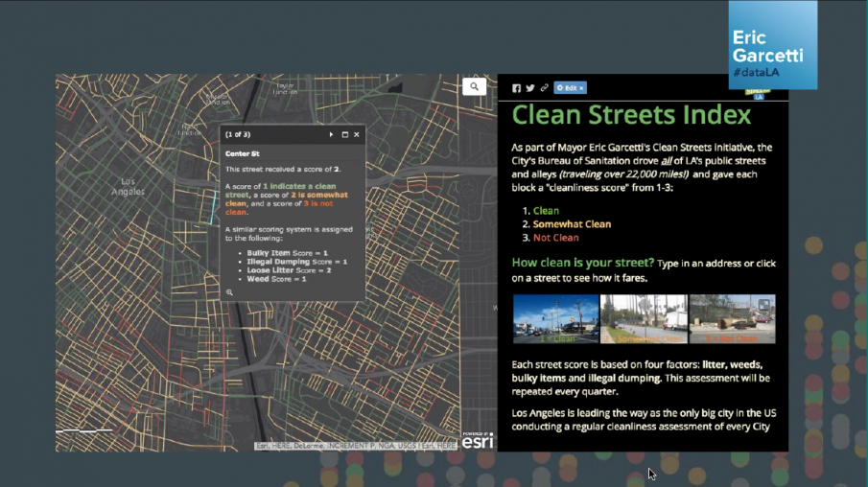Open the map search magnifier button
Screen dimensions: 868x487
tap(475, 86)
